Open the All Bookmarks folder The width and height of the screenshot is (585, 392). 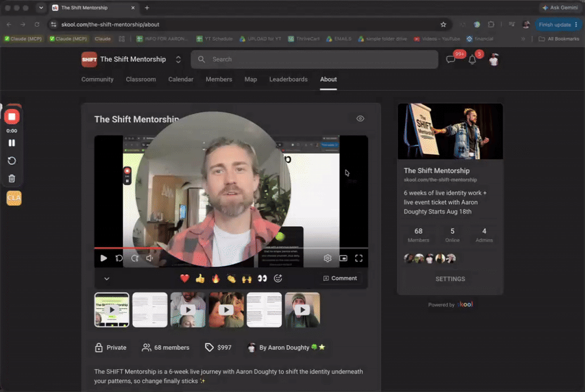(x=559, y=39)
